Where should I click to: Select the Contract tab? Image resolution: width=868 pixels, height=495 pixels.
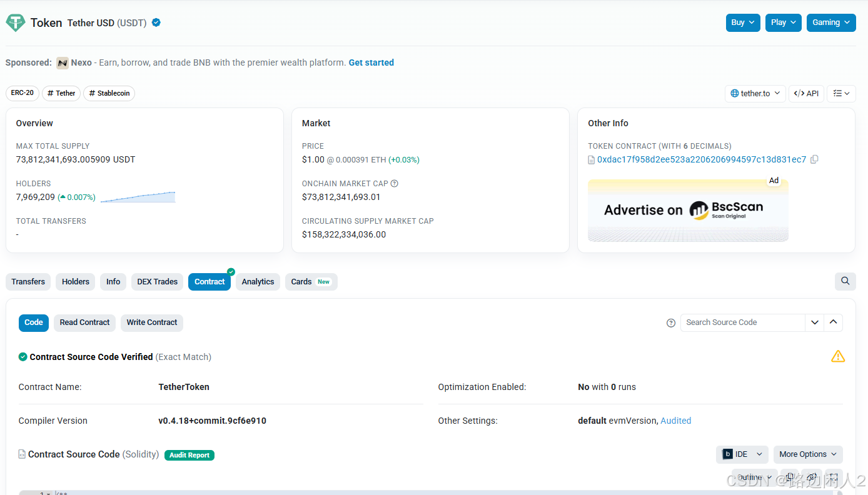coord(209,282)
